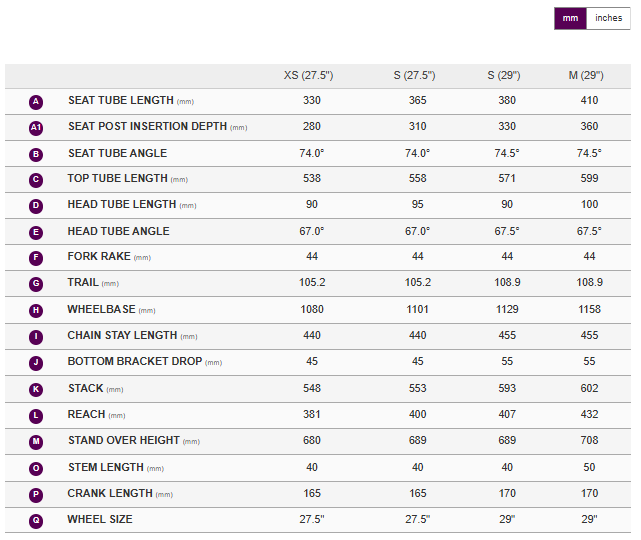Click the A1 seat post insertion badge
This screenshot has height=540, width=641.
tap(36, 128)
